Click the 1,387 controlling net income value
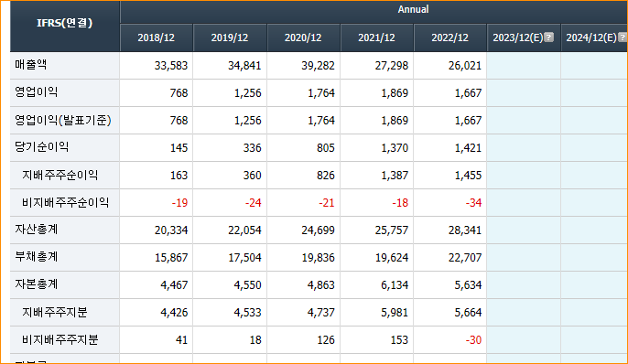This screenshot has height=364, width=628. (x=395, y=176)
